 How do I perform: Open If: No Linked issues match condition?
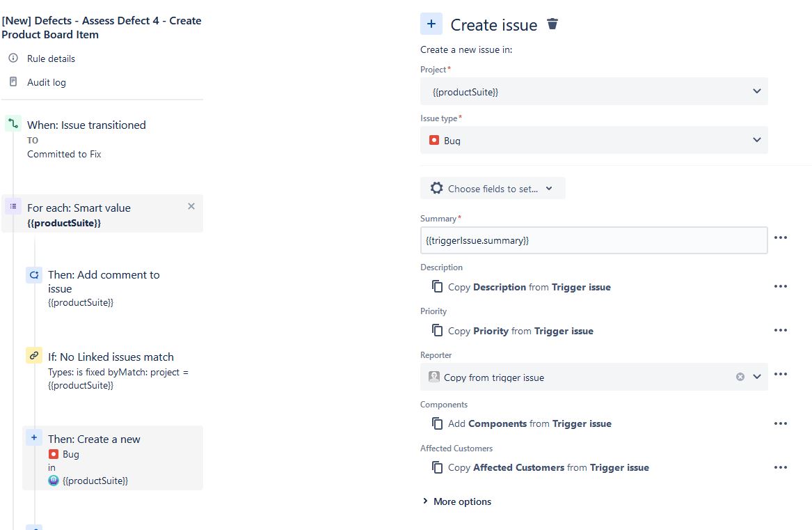111,357
